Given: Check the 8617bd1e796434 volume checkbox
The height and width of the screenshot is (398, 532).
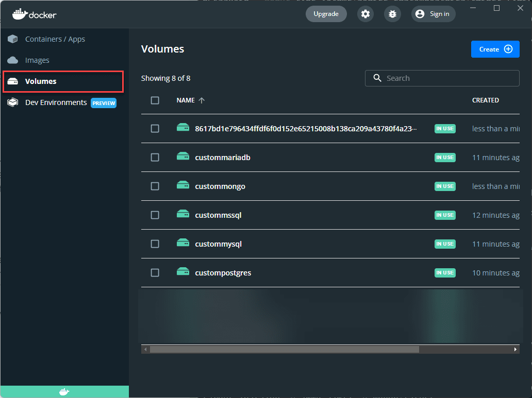Looking at the screenshot, I should (155, 129).
